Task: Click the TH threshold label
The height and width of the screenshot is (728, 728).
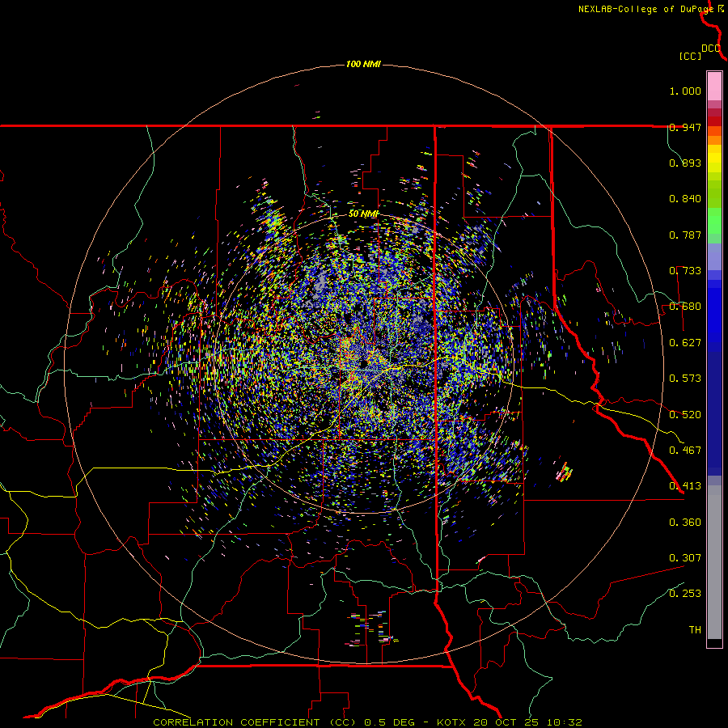Action: coord(695,630)
